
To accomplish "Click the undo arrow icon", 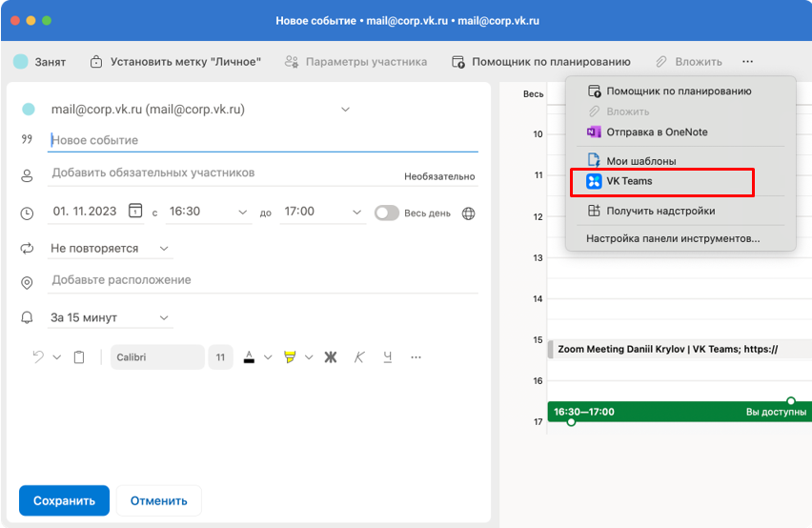I will 38,357.
